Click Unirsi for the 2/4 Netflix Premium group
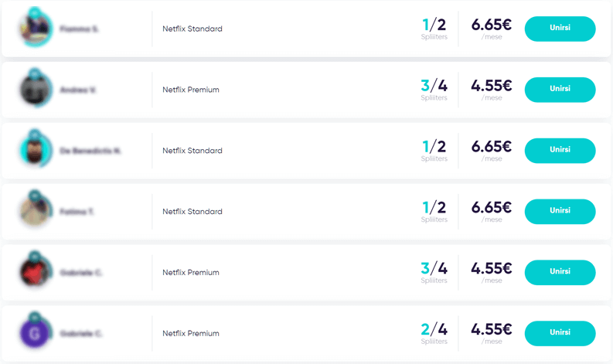This screenshot has width=613, height=364. [x=560, y=333]
